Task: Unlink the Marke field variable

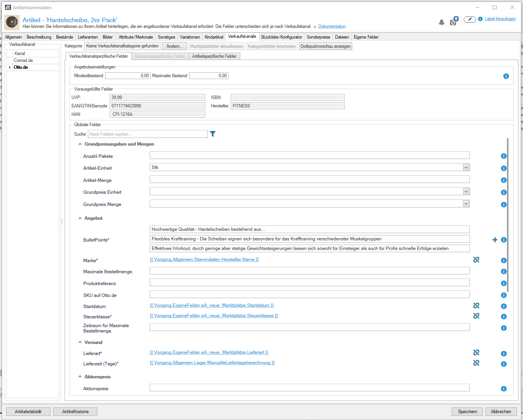Action: pos(476,260)
